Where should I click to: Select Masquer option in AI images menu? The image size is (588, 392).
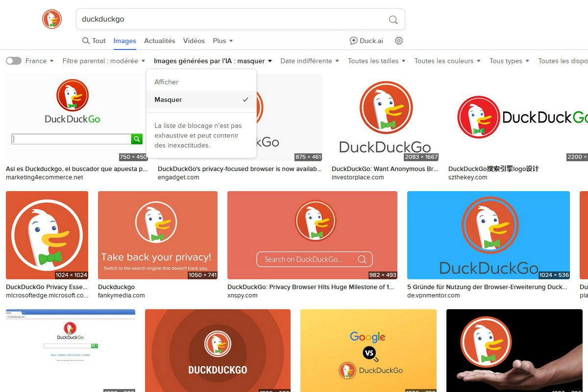pyautogui.click(x=201, y=99)
